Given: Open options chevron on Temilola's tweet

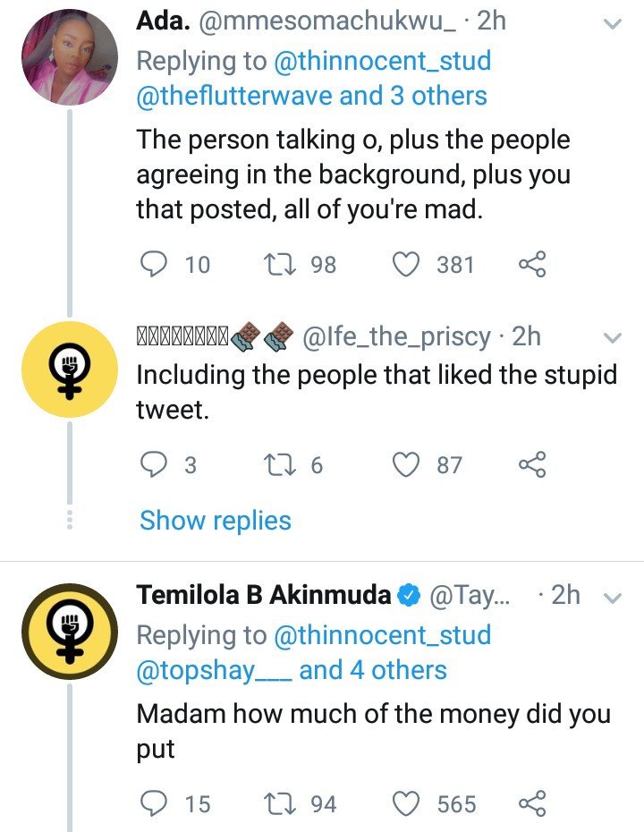Looking at the screenshot, I should (613, 598).
